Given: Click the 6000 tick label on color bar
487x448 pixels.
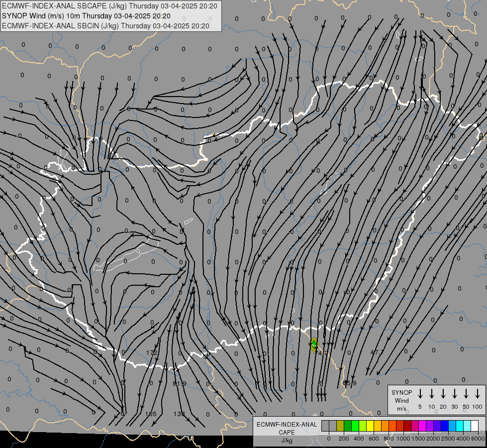Looking at the screenshot, I should click(x=478, y=439).
